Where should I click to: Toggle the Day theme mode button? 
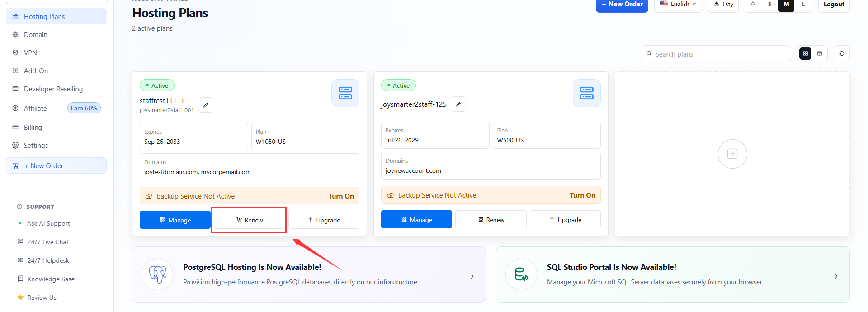pyautogui.click(x=723, y=5)
